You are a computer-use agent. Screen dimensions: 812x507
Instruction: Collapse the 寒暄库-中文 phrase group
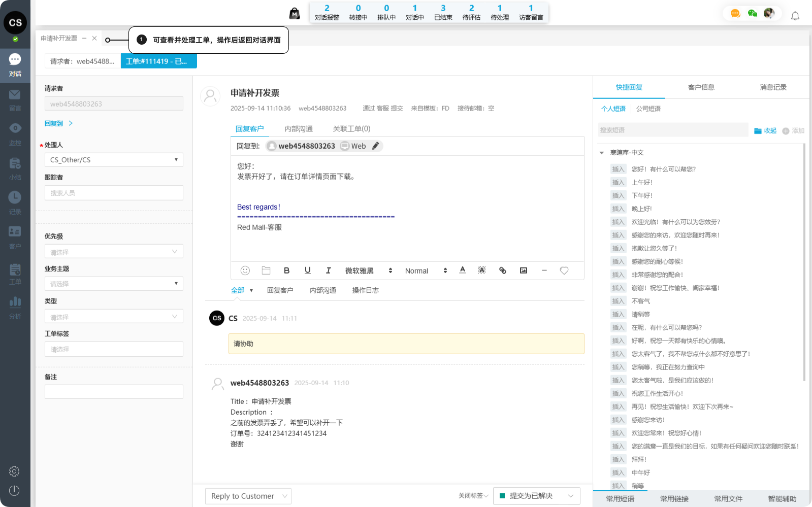(602, 153)
